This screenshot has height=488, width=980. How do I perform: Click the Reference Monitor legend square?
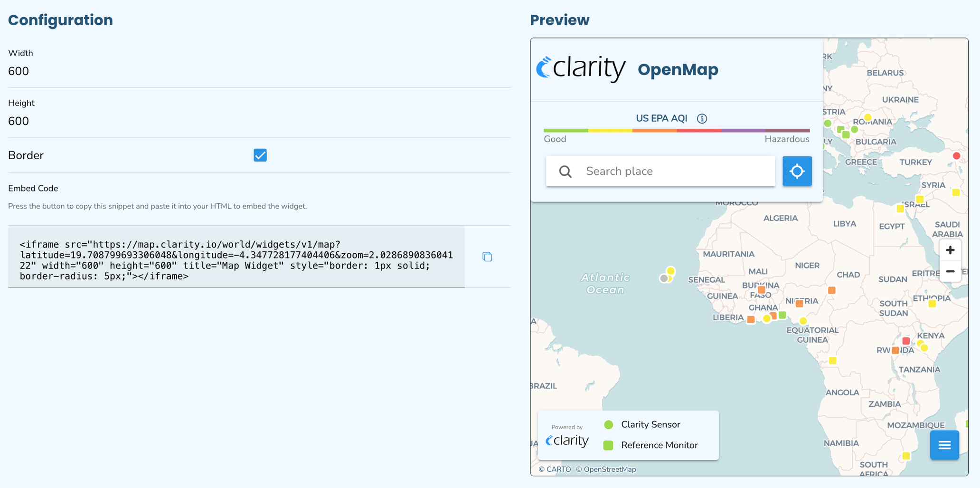click(608, 445)
